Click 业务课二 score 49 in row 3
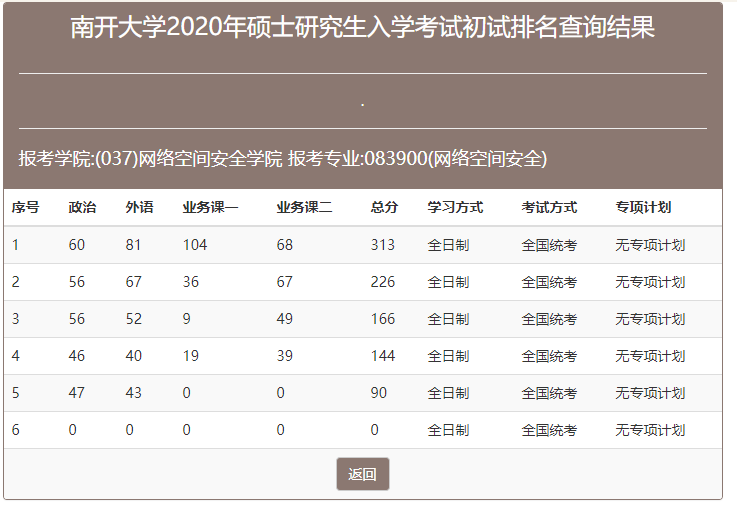Viewport: 737px width, 514px height. click(x=284, y=319)
